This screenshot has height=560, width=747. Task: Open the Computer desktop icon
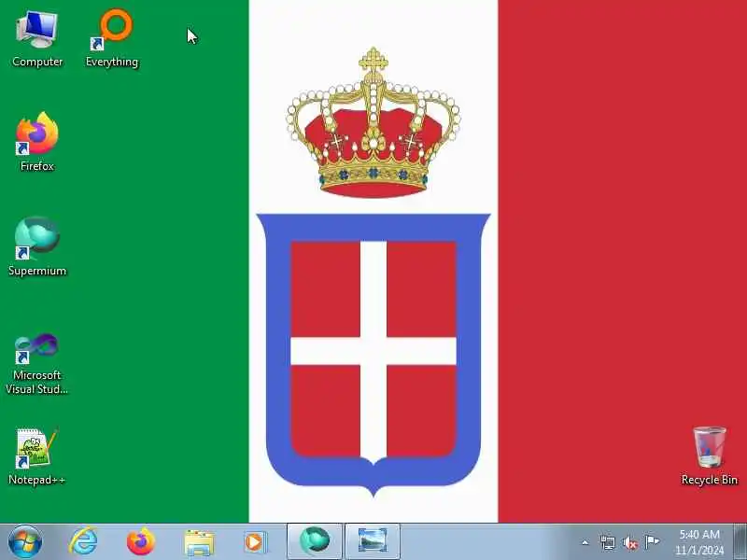pos(37,39)
